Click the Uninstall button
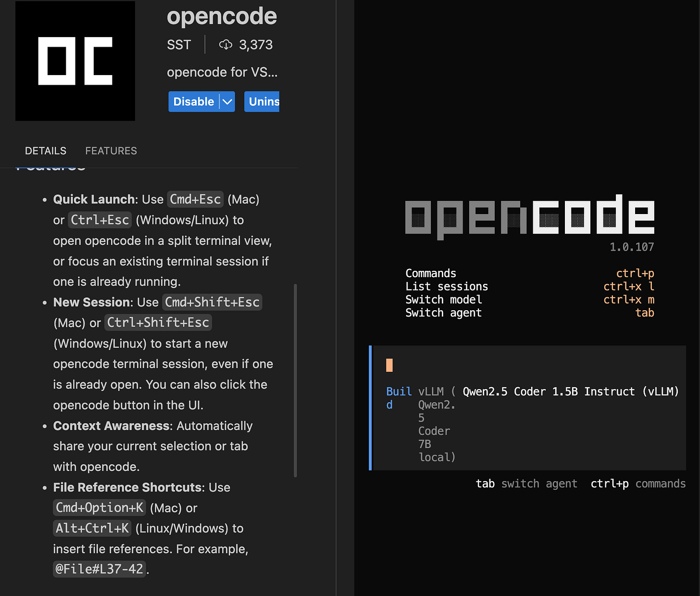The image size is (700, 596). tap(262, 101)
